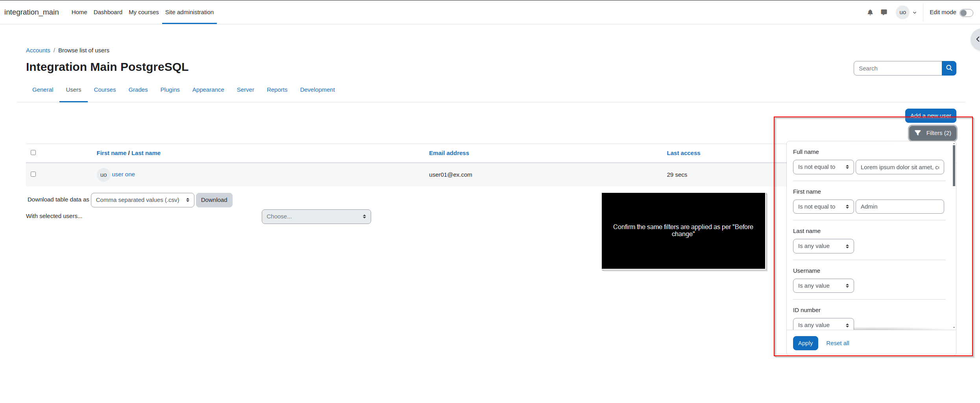Click the uo user avatar in header
Viewport: 980px width, 403px height.
pos(902,12)
